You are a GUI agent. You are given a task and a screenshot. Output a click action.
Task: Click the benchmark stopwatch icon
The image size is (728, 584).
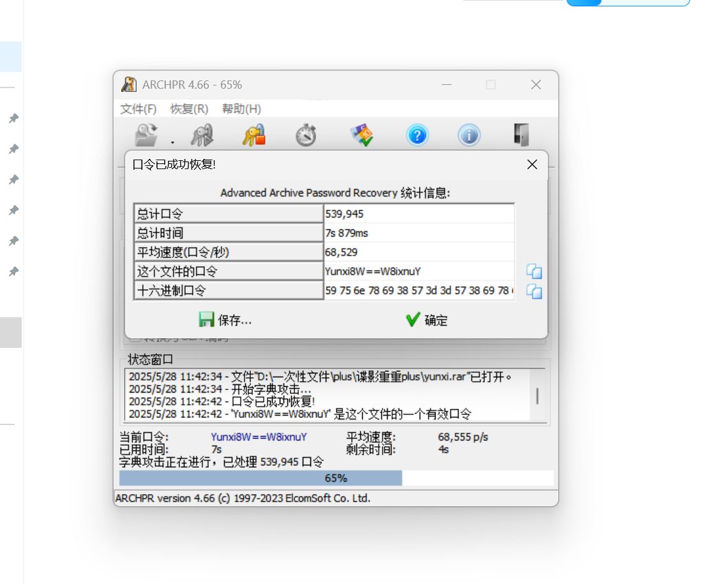306,135
